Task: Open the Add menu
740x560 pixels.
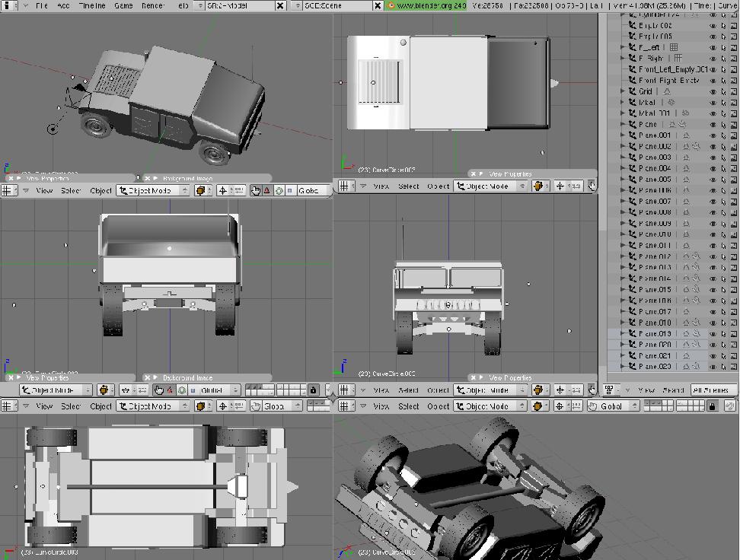Action: tap(63, 5)
